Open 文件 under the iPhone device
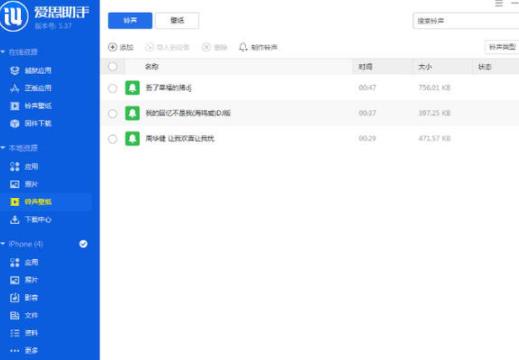 (24, 315)
